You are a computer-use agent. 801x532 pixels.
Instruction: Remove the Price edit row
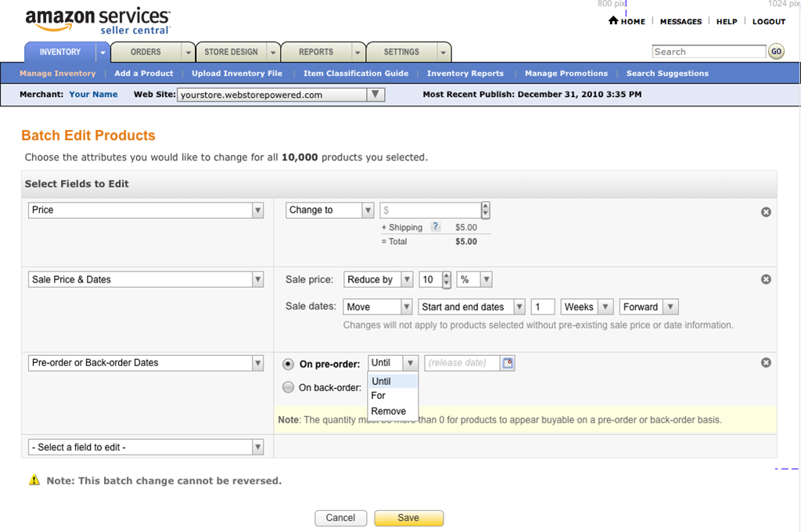(x=766, y=211)
